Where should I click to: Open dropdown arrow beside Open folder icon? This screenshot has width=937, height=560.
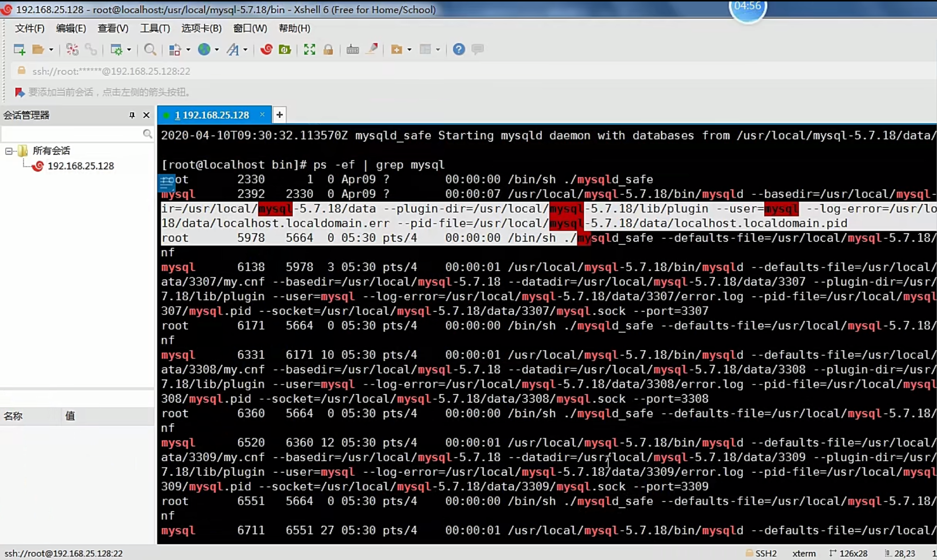pos(51,49)
